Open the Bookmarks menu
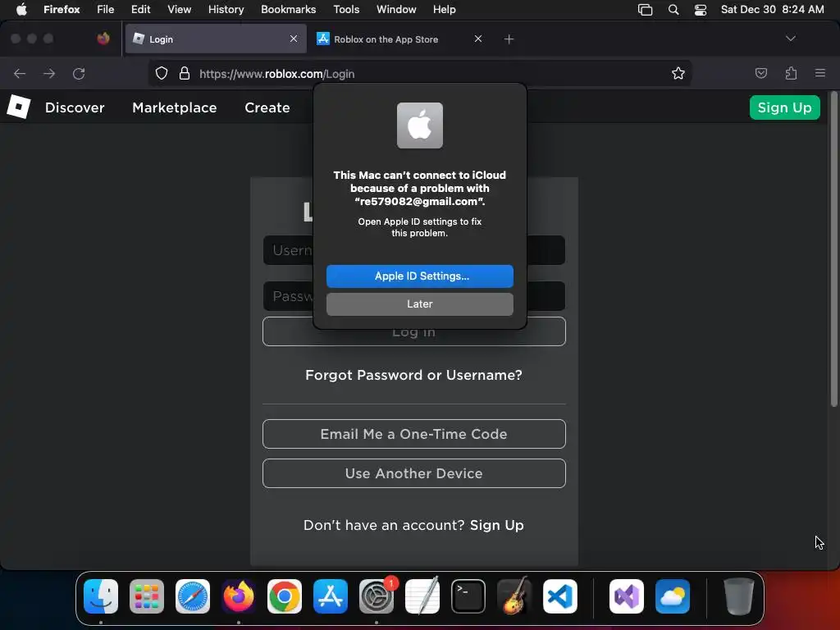 click(288, 9)
